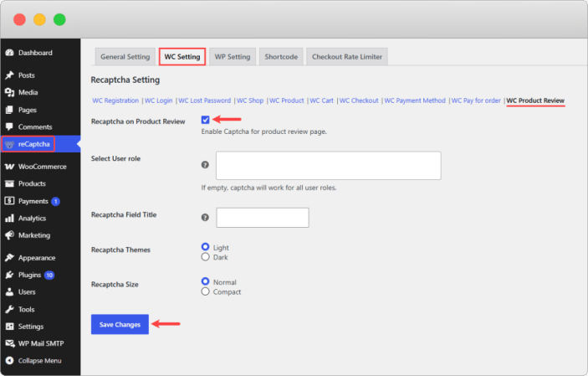Click help icon beside Recaptcha Field Title
The width and height of the screenshot is (588, 376).
[x=205, y=218]
